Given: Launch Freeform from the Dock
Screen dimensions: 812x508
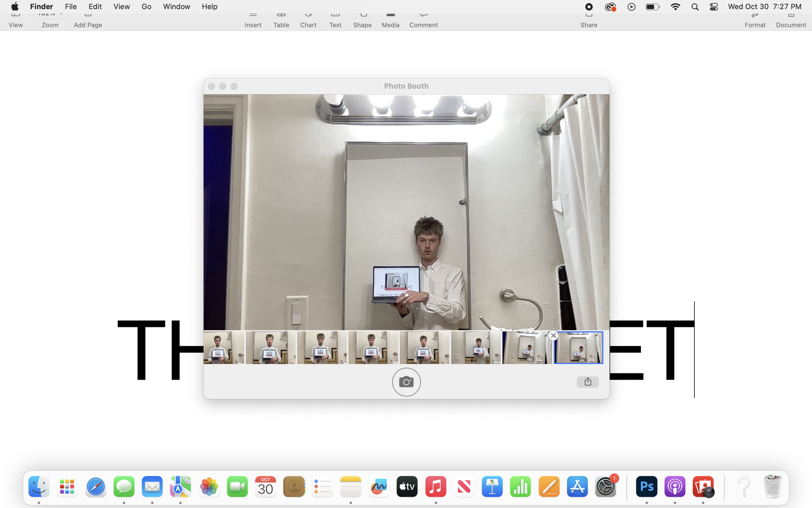Looking at the screenshot, I should click(379, 487).
